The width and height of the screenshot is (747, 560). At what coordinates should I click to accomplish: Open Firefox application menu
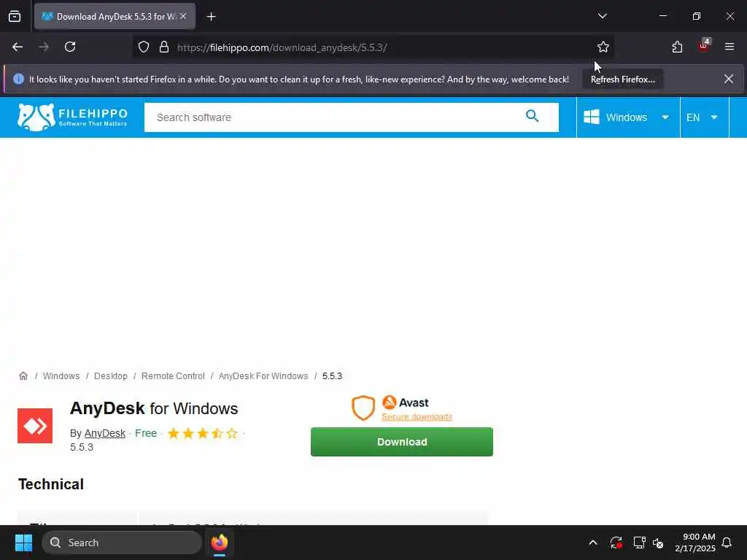click(729, 47)
